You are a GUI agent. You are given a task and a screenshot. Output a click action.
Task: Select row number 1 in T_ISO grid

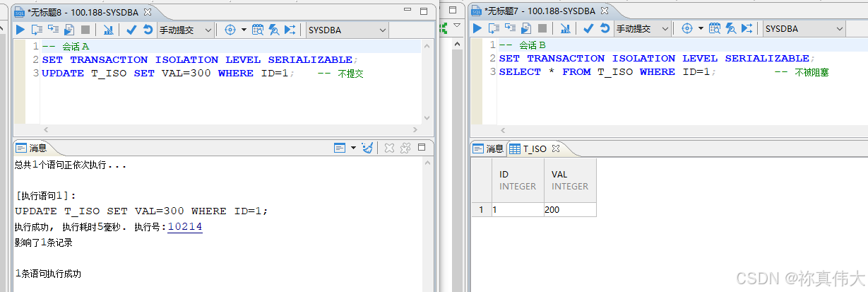pyautogui.click(x=482, y=210)
